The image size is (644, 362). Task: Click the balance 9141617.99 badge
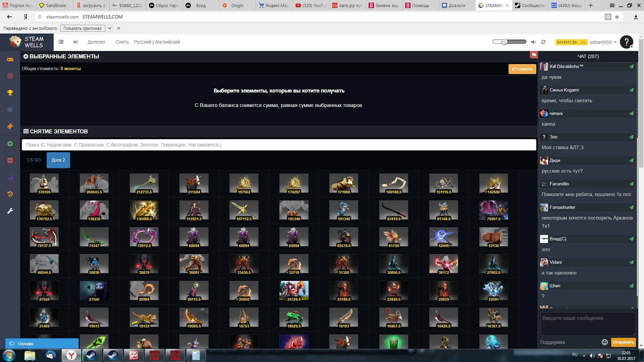(x=571, y=42)
